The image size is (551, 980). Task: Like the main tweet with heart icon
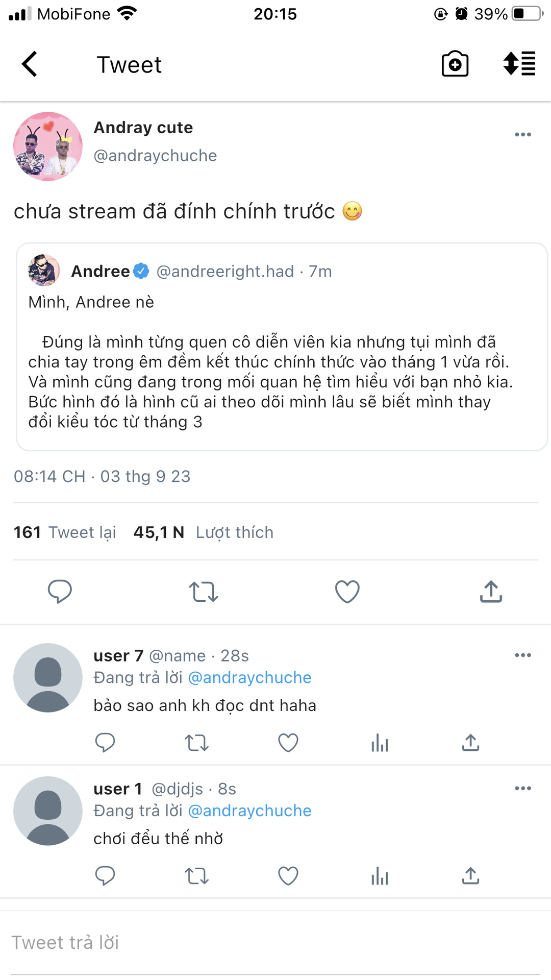coord(347,592)
